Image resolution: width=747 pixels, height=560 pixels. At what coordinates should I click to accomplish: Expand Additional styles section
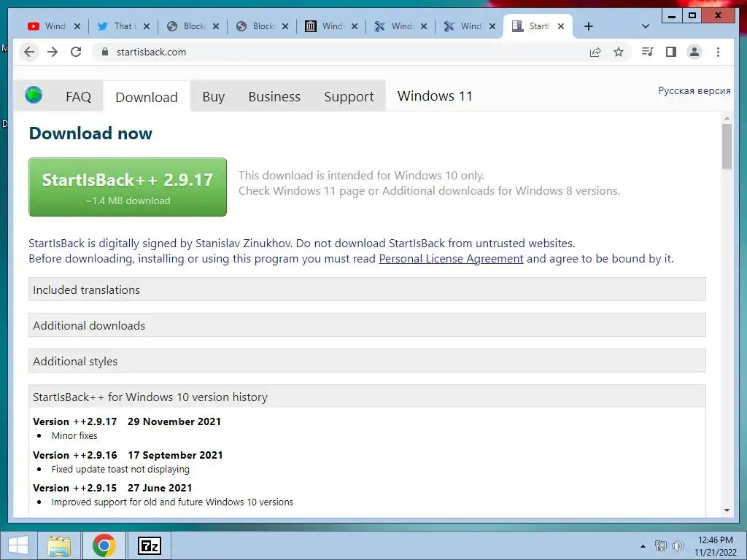tap(367, 361)
